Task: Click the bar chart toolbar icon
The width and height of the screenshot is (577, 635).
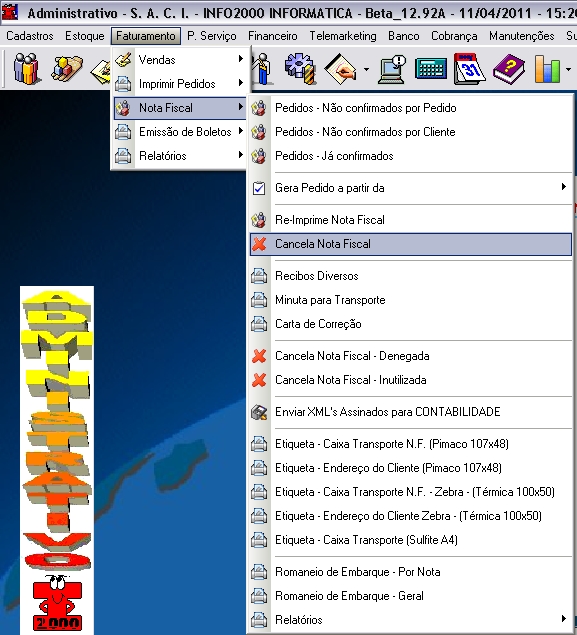Action: pos(547,69)
